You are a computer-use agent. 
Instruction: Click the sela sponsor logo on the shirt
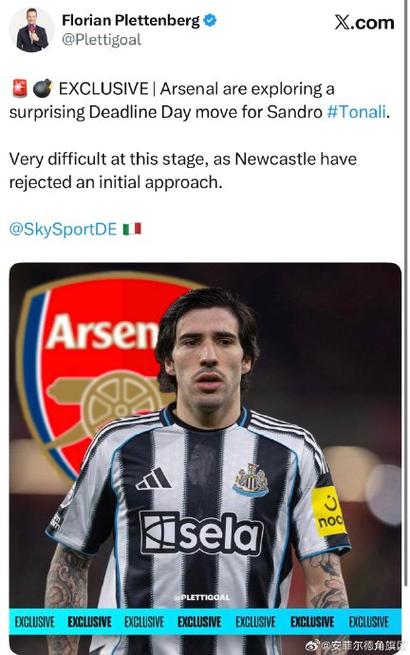pos(201,533)
